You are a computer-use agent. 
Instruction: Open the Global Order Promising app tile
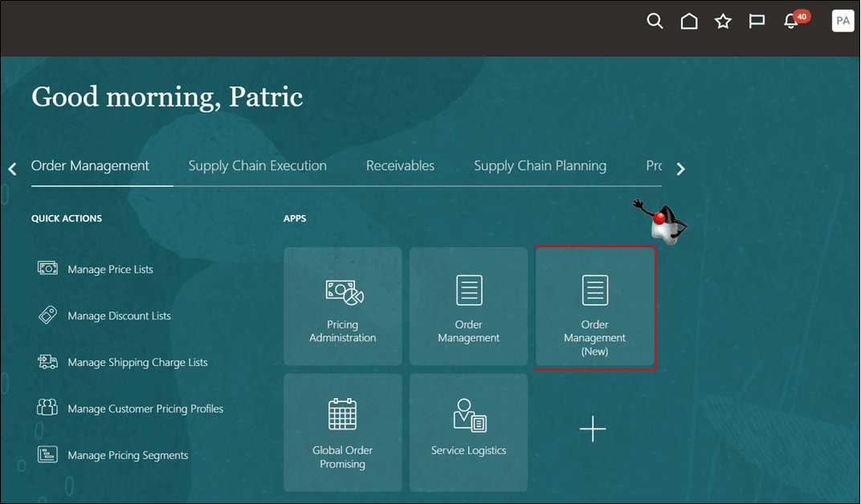pos(343,432)
